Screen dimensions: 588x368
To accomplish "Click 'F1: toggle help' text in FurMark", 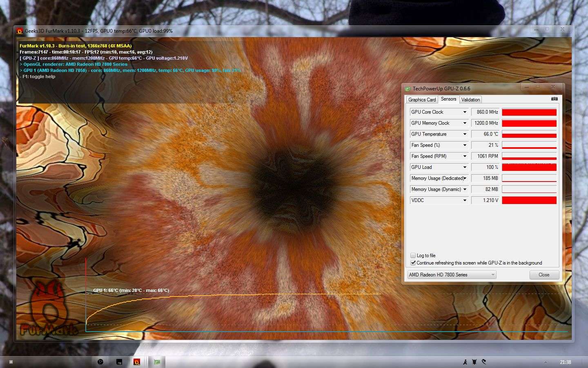I will (x=38, y=76).
